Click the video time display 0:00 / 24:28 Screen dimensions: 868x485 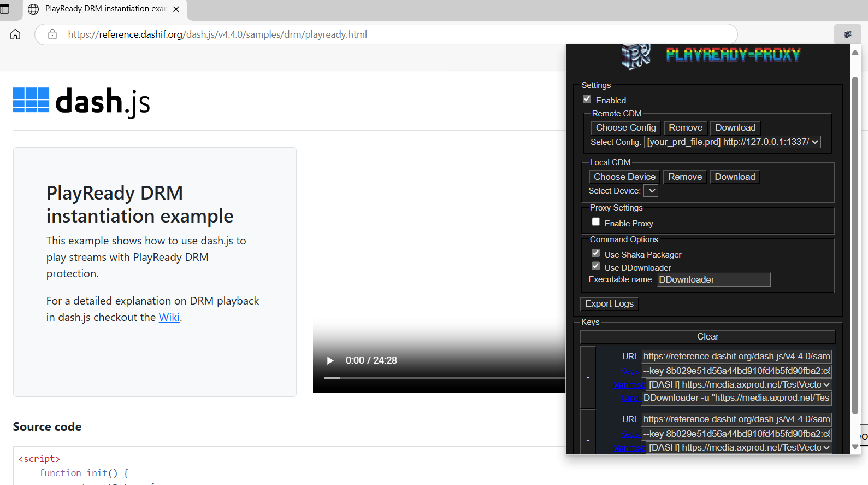(371, 361)
